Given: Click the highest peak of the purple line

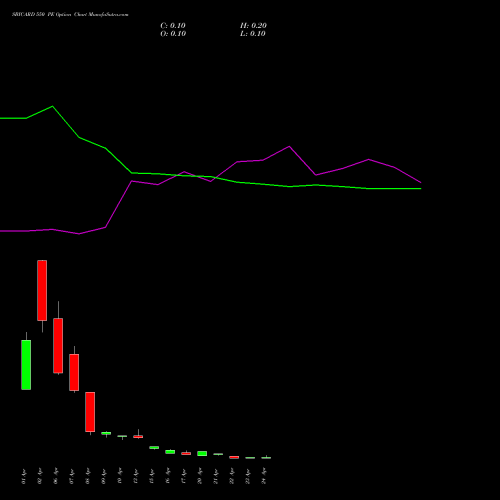Looking at the screenshot, I should [x=289, y=146].
